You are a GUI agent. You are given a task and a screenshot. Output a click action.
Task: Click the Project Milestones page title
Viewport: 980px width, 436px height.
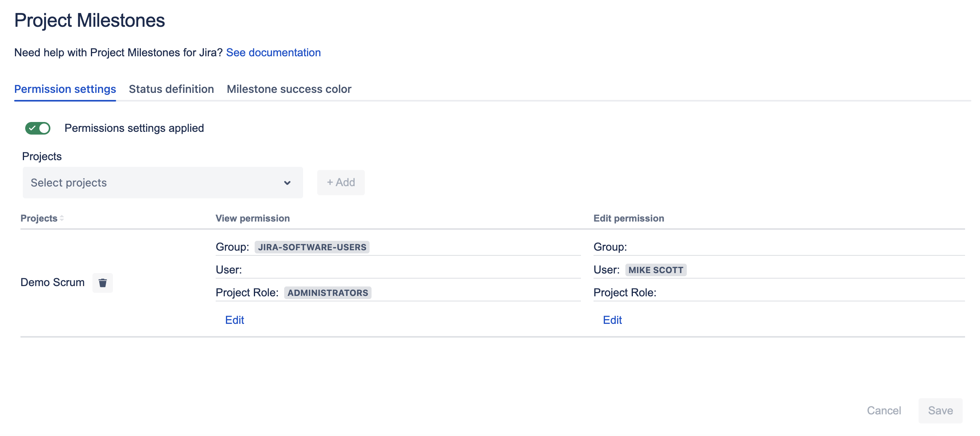coord(89,20)
